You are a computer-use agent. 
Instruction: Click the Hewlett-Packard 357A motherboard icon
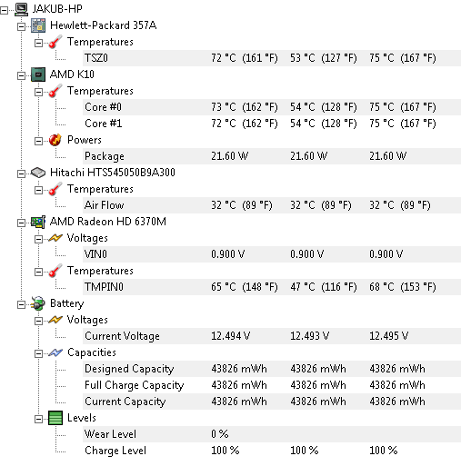[x=38, y=25]
